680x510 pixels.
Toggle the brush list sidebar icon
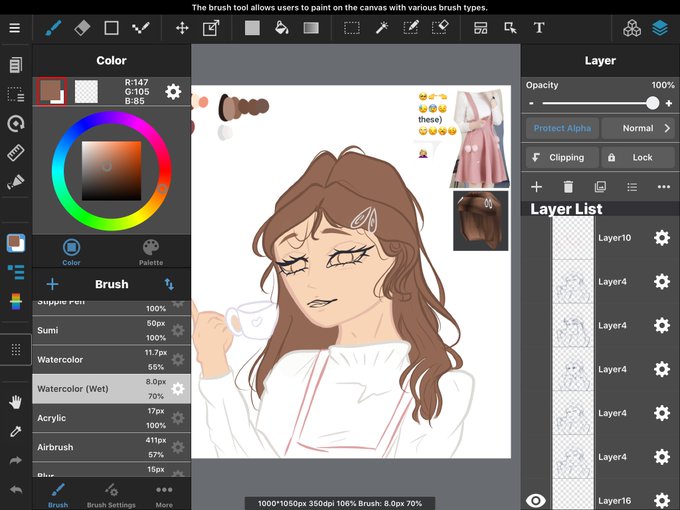pos(16,272)
